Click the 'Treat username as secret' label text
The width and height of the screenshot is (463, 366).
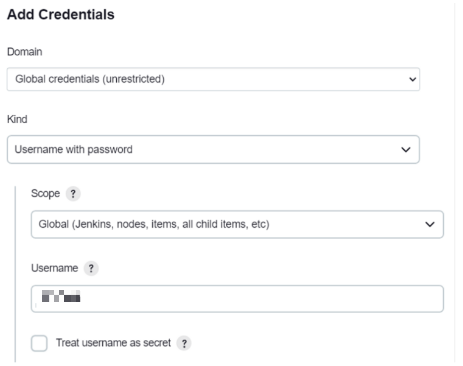113,343
